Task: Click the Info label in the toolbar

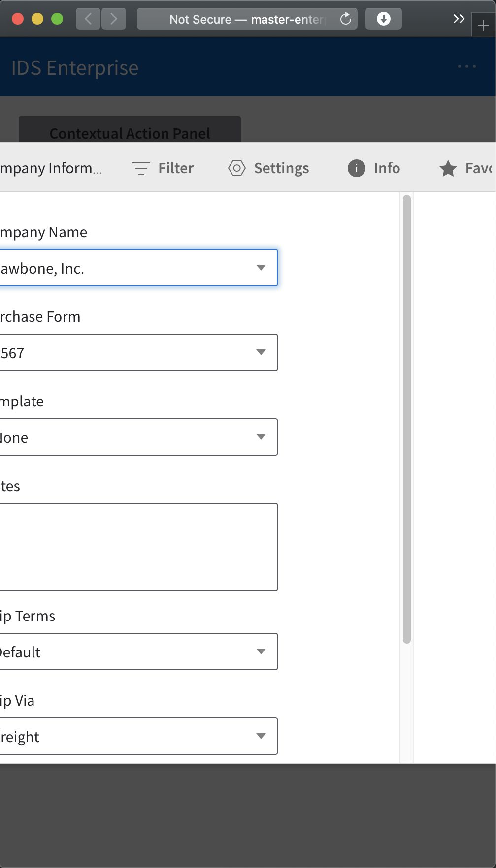Action: point(387,168)
